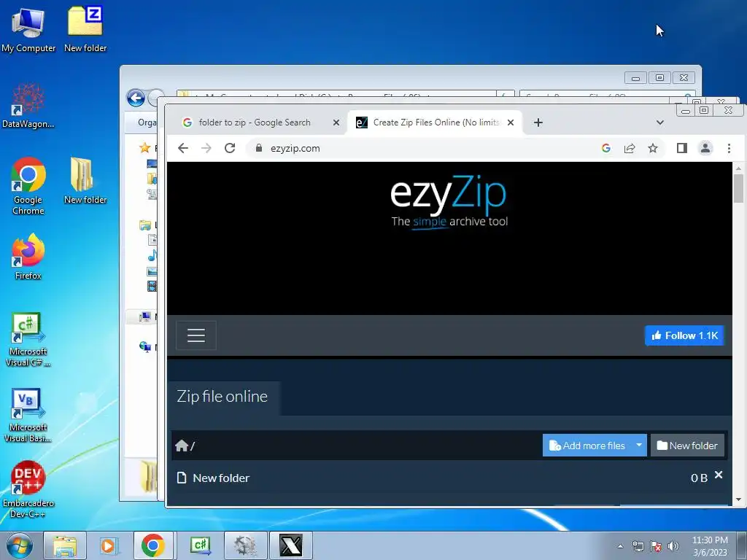Image resolution: width=747 pixels, height=560 pixels.
Task: Open Windows Media Player taskbar icon
Action: click(108, 545)
